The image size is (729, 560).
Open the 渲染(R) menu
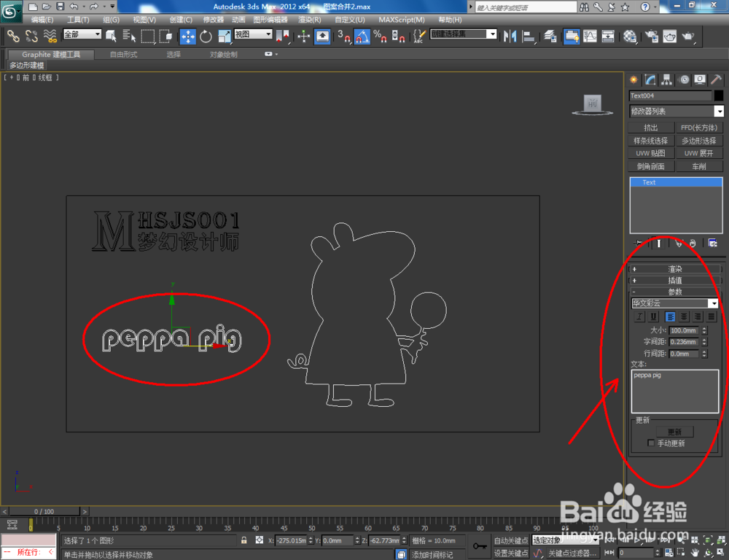[x=309, y=20]
